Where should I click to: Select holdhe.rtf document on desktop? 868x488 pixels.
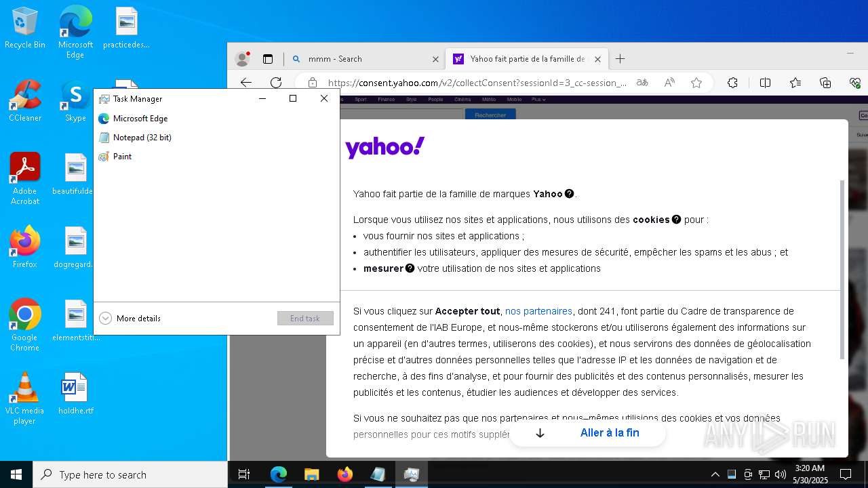pos(75,394)
